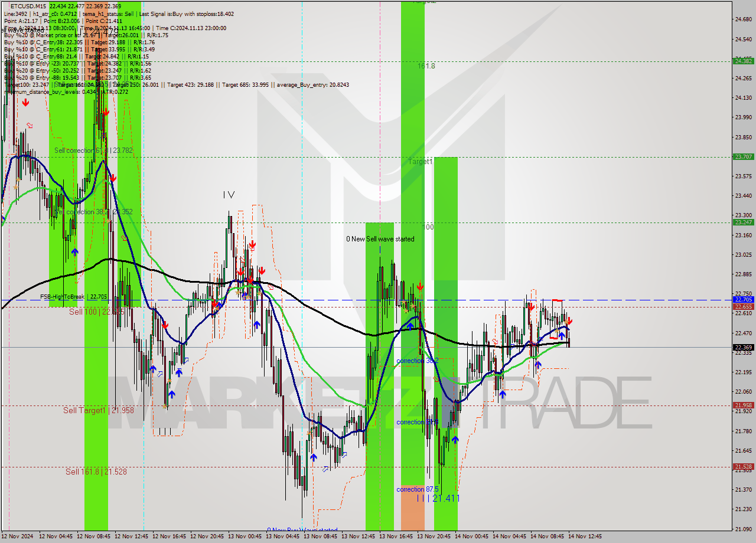This screenshot has width=756, height=543.
Task: Select the '14 Nov 12:45' time axis label
Action: 585,537
